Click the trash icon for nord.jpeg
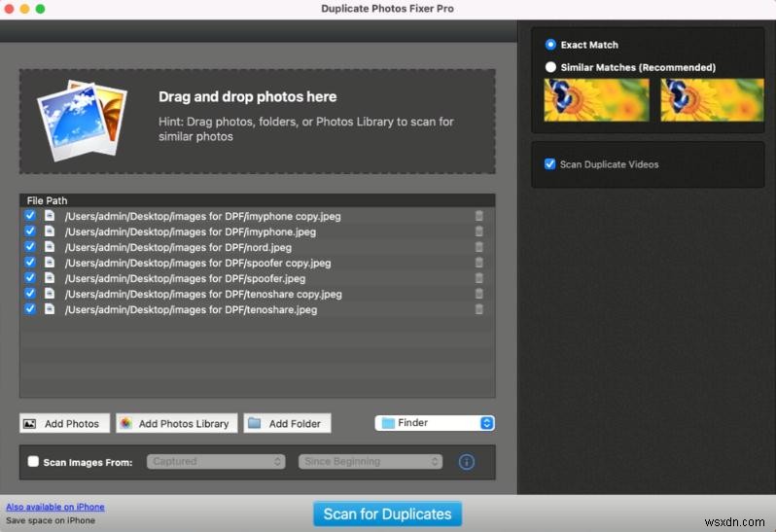This screenshot has height=532, width=776. tap(478, 247)
